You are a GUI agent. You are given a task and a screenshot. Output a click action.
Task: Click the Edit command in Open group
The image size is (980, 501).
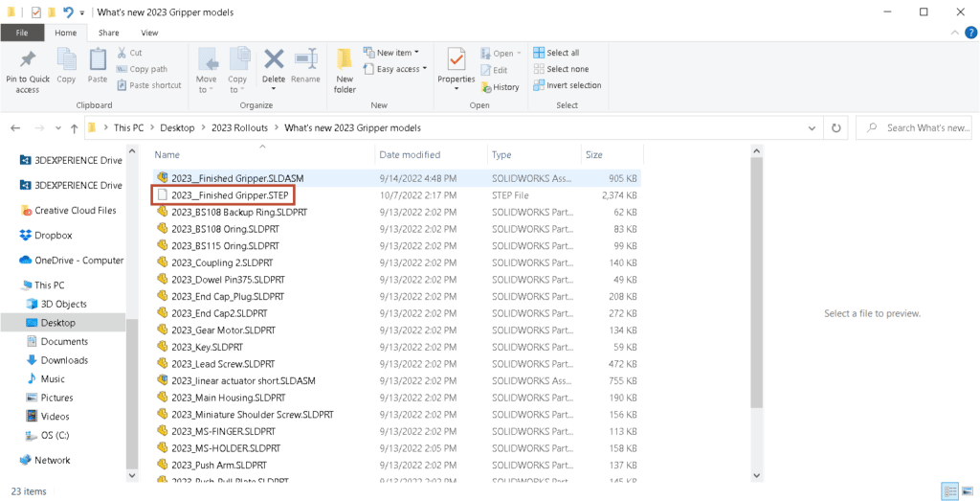pos(494,71)
